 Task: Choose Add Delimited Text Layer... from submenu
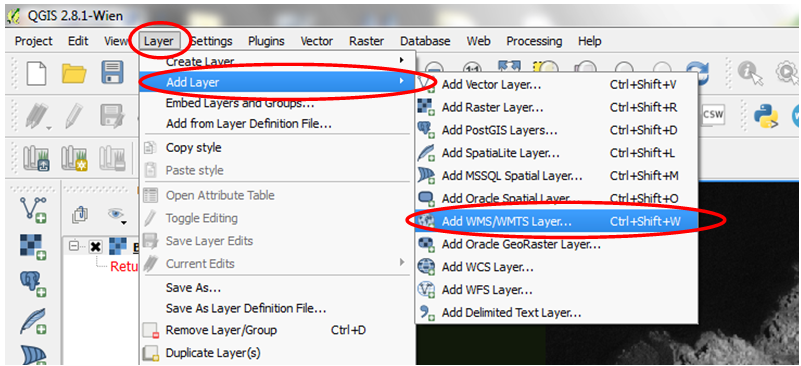[556, 312]
